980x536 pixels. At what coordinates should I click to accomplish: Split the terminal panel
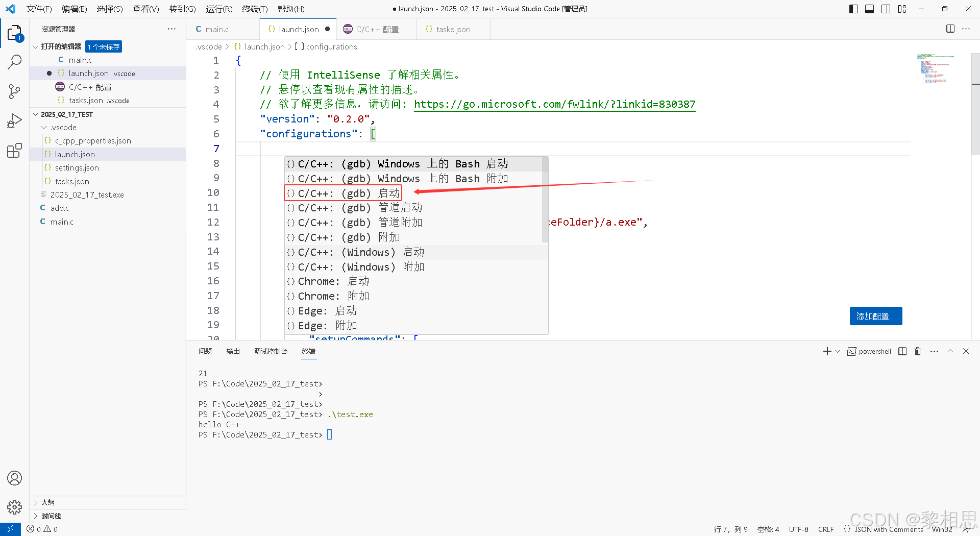point(902,351)
